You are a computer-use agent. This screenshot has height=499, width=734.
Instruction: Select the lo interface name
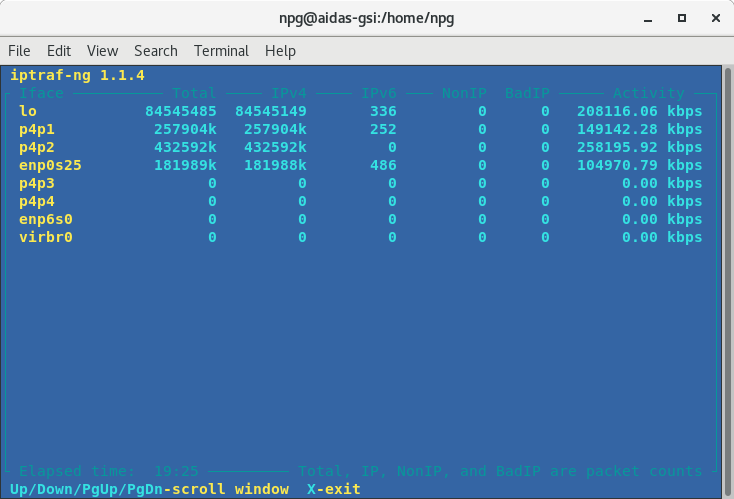click(28, 111)
